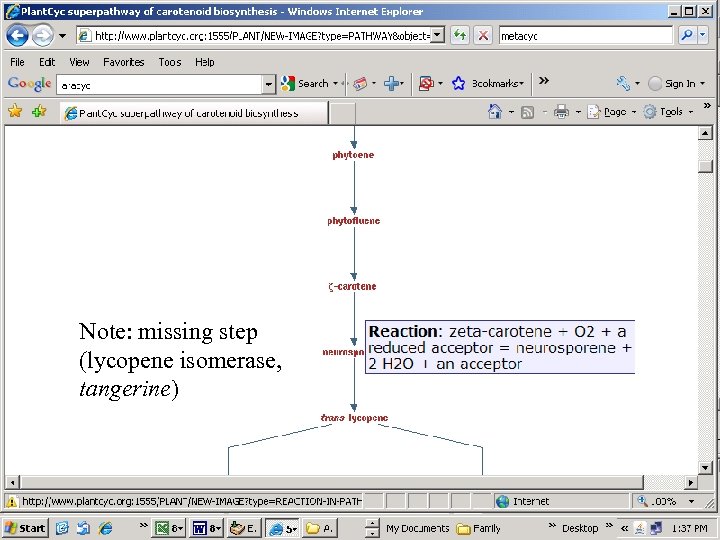The image size is (720, 540).
Task: Click the 1:37 PM system clock
Action: 689,529
